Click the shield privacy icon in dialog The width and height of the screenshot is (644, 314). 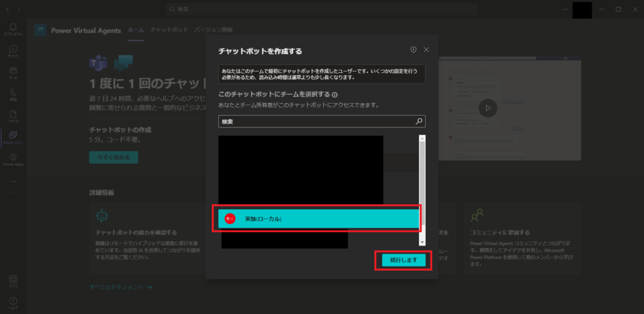tap(414, 50)
